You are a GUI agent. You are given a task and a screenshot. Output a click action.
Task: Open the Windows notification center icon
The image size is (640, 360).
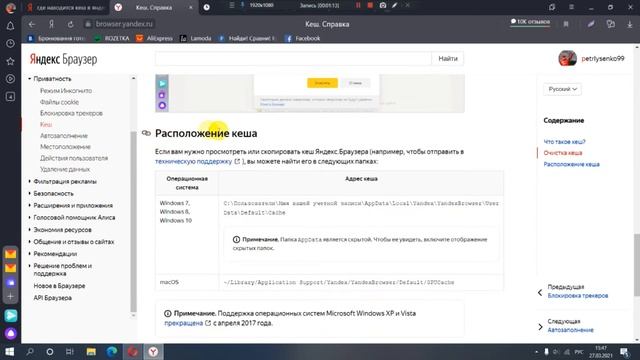coord(624,351)
